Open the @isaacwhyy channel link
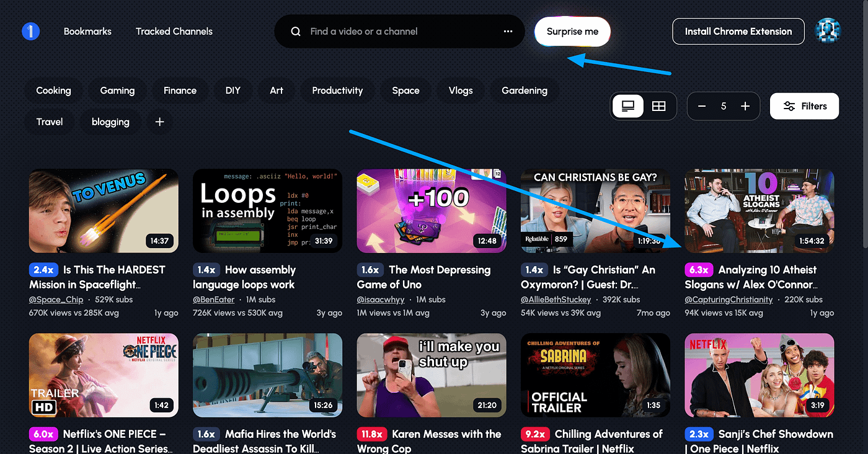Screen dimensions: 868x454 381,300
